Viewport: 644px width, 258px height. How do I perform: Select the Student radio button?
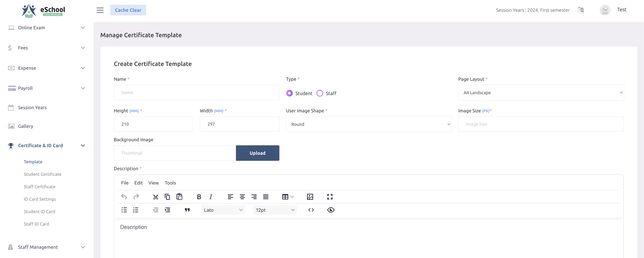(289, 93)
